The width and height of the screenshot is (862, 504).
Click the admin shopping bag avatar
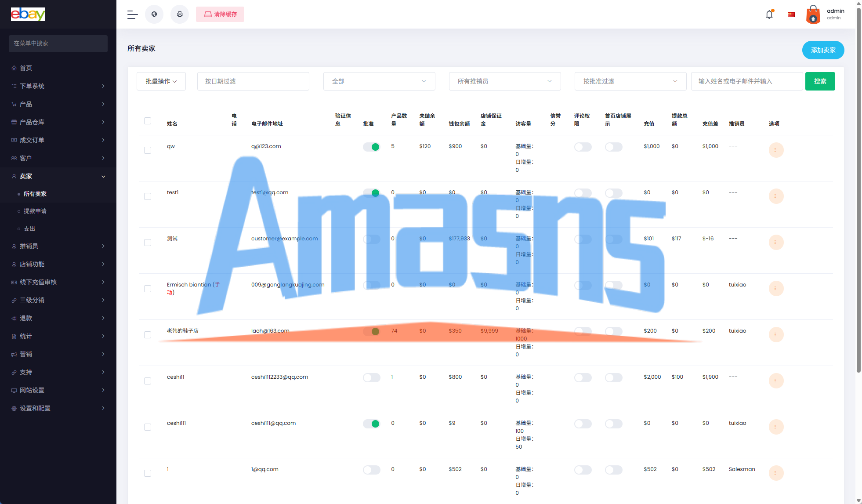[x=813, y=15]
